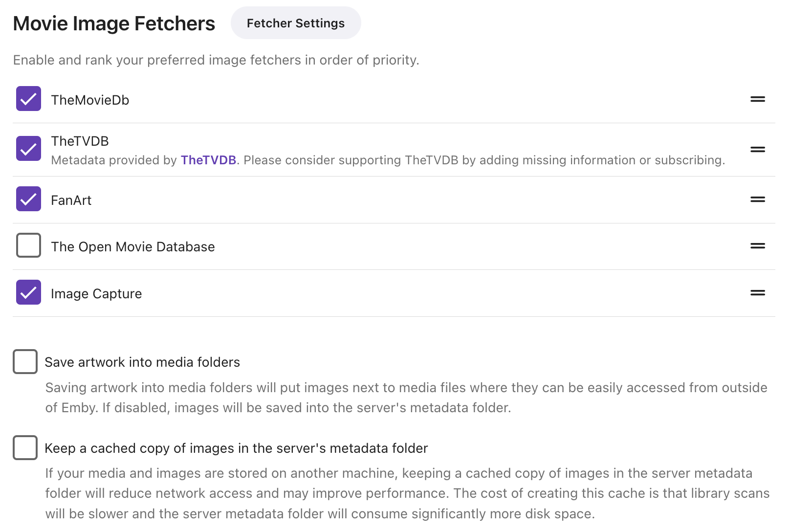Click The Open Movie Database label

133,247
